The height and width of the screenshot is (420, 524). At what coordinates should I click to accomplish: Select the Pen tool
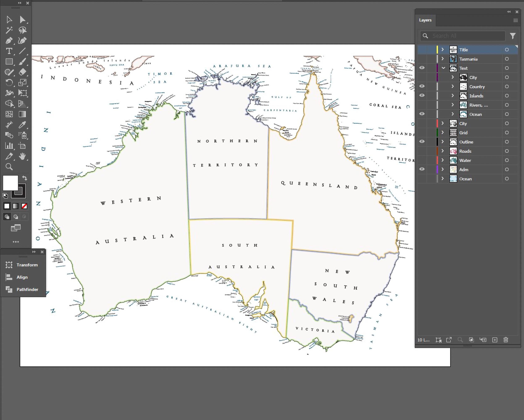coord(9,41)
